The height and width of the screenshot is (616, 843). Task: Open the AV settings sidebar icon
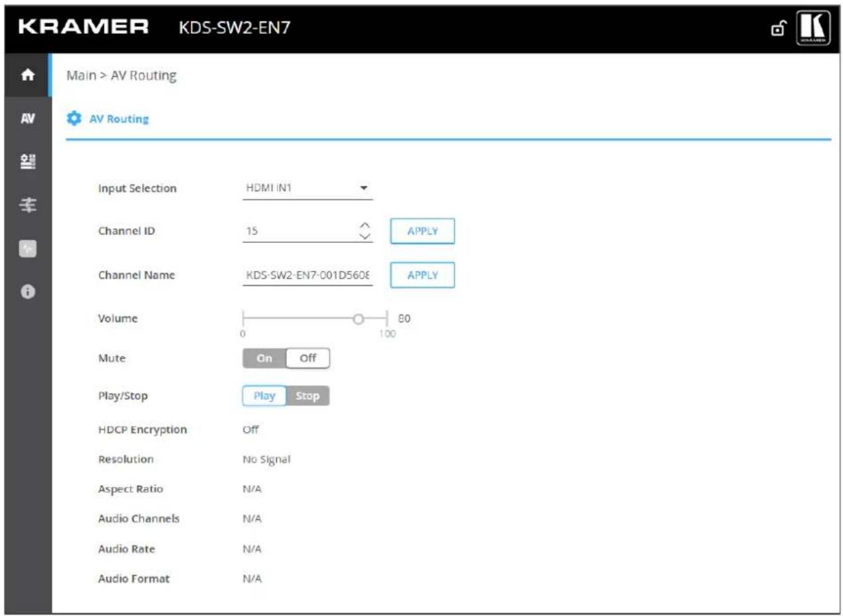click(27, 119)
